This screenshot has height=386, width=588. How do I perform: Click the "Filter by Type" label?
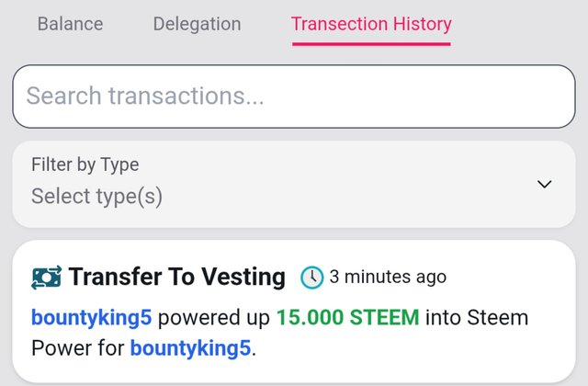(85, 165)
